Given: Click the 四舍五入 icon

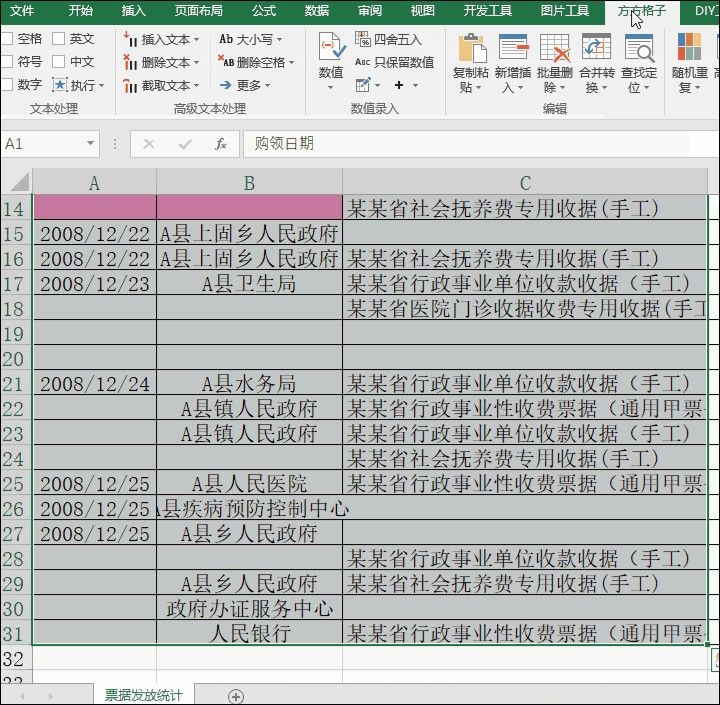Looking at the screenshot, I should (363, 39).
